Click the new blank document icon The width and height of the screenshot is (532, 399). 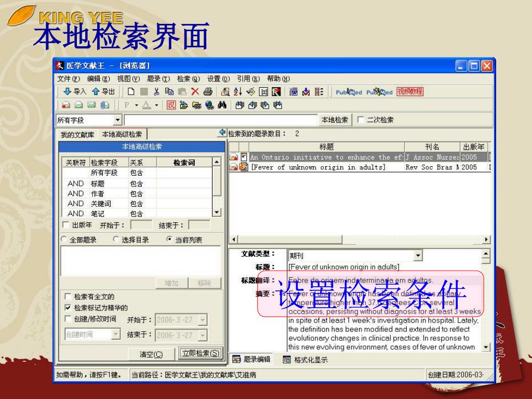tap(131, 91)
